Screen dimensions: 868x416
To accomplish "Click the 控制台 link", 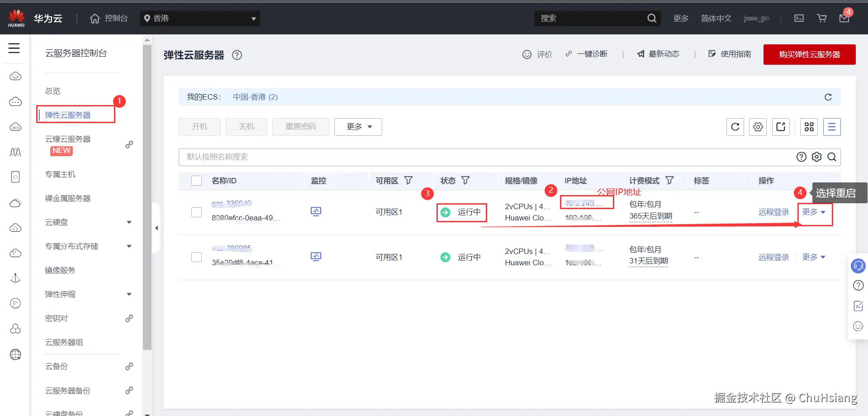I will (116, 18).
